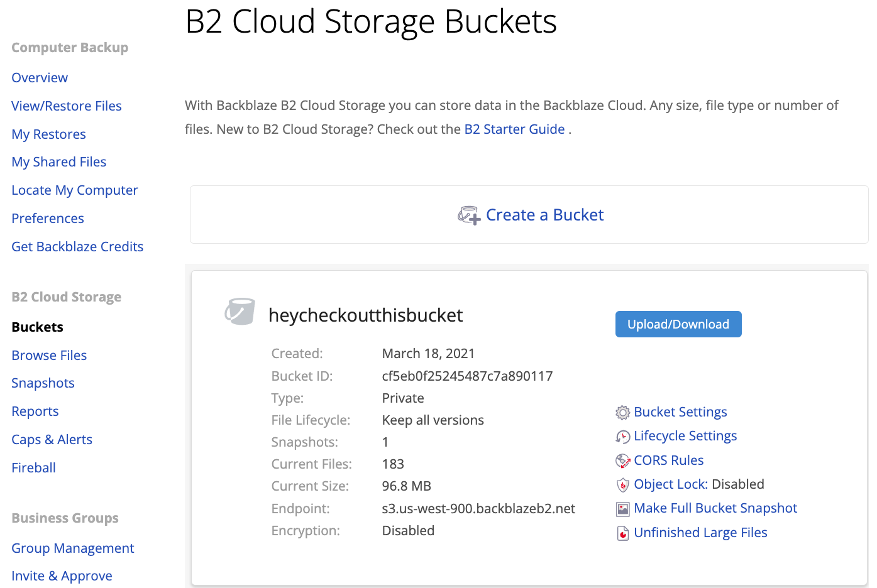The height and width of the screenshot is (588, 877).
Task: Click File Lifecycle value Keep all versions
Action: pos(433,420)
